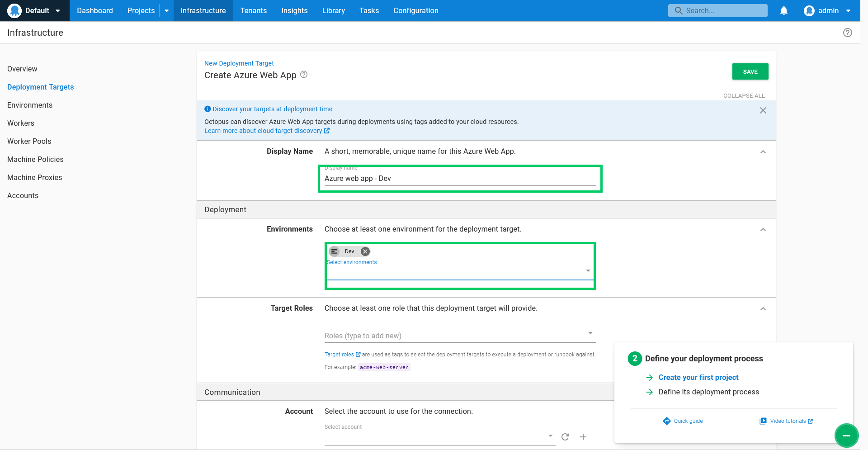Click the Display name input field
The image size is (868, 450).
click(x=460, y=179)
